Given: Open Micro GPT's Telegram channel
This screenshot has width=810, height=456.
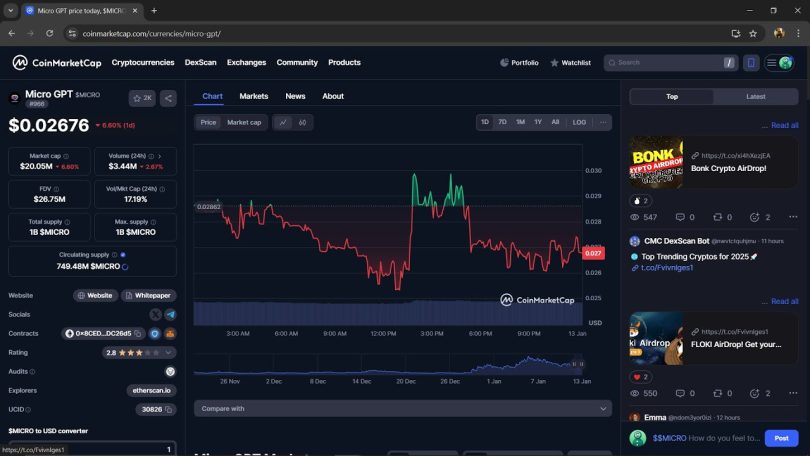Looking at the screenshot, I should (170, 314).
